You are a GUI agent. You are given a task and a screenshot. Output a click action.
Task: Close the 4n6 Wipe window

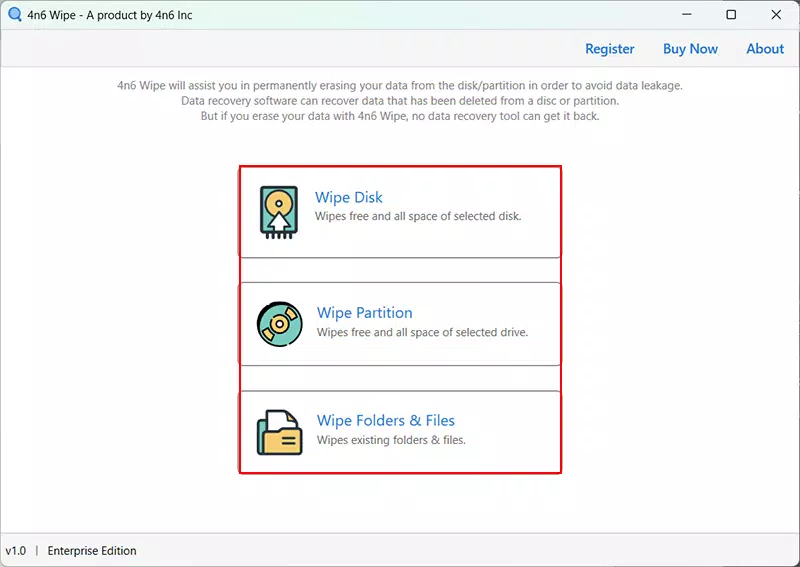[776, 14]
